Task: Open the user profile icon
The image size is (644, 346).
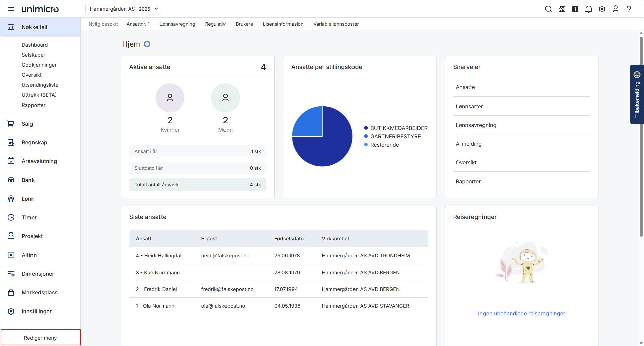Action: pos(616,9)
